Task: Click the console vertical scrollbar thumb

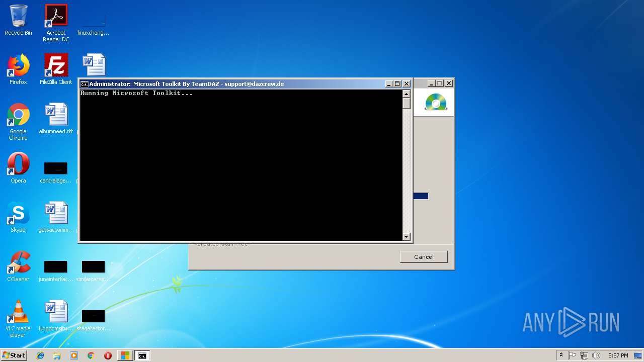Action: pyautogui.click(x=407, y=104)
